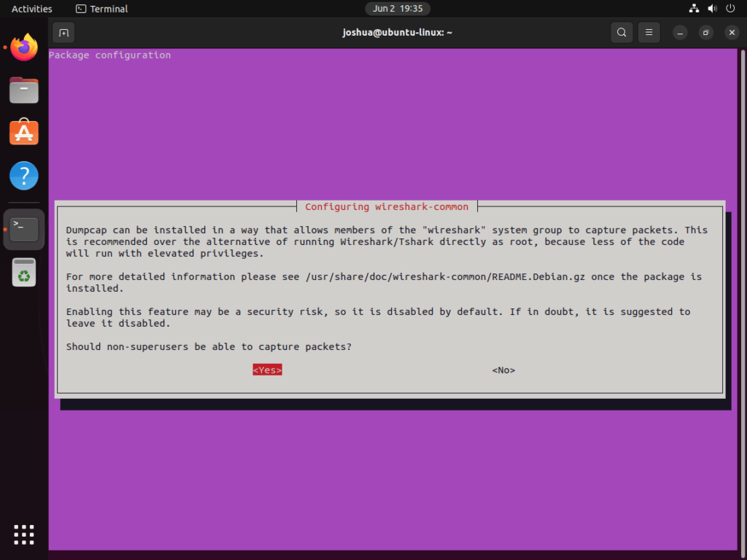This screenshot has width=747, height=560.
Task: Open the Help icon in dock
Action: pyautogui.click(x=24, y=176)
